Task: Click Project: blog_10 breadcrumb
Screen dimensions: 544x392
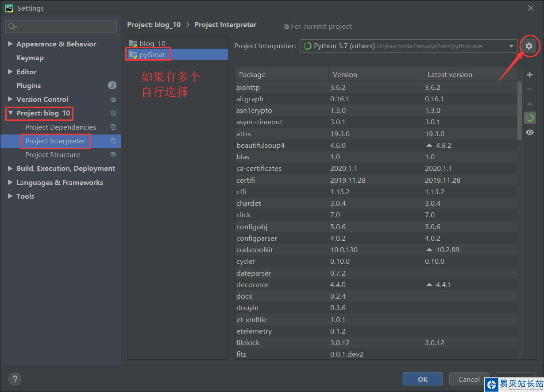Action: (x=154, y=25)
